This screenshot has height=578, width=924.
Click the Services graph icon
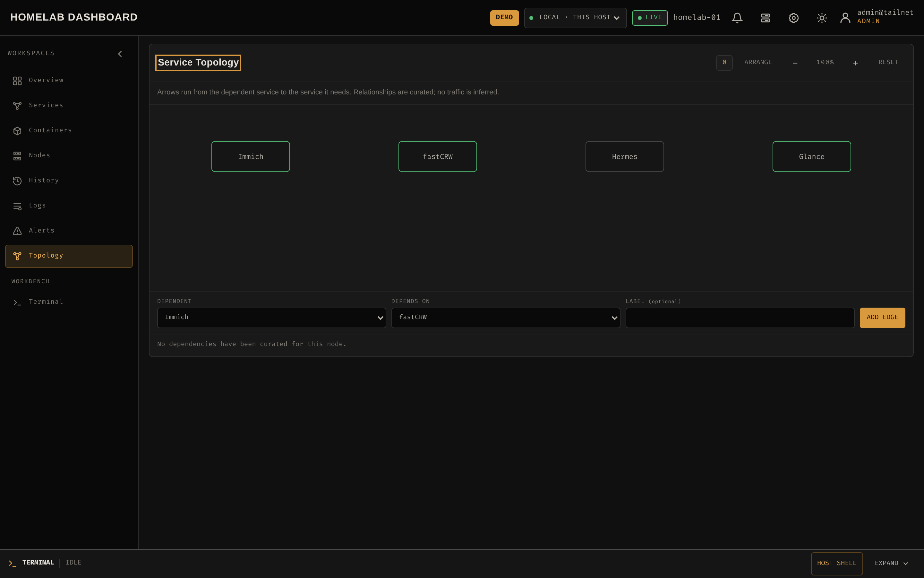[x=17, y=106]
